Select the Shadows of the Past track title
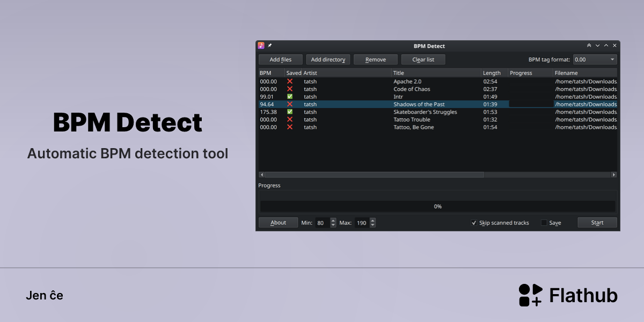Screen dimensions: 644x322 click(x=419, y=104)
